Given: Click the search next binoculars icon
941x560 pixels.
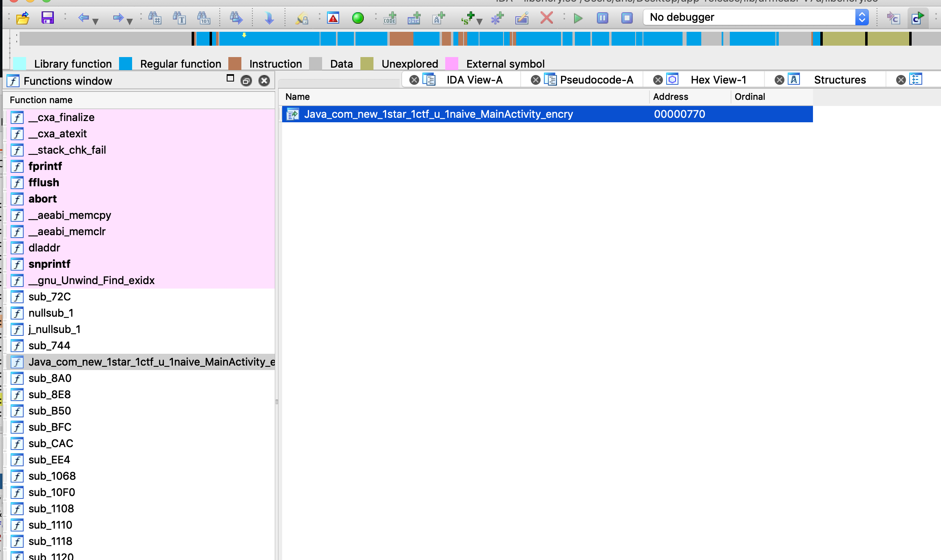Looking at the screenshot, I should tap(236, 18).
